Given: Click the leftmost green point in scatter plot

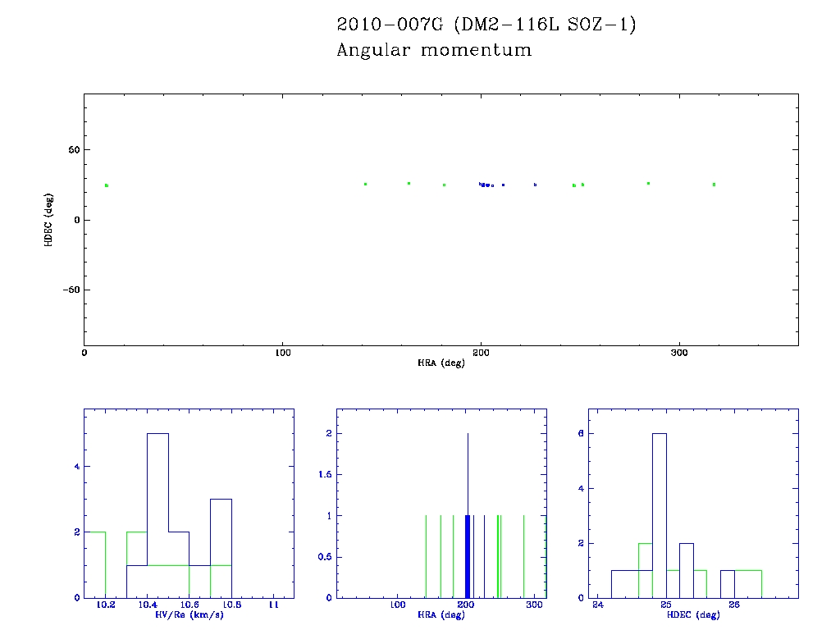Looking at the screenshot, I should click(107, 185).
